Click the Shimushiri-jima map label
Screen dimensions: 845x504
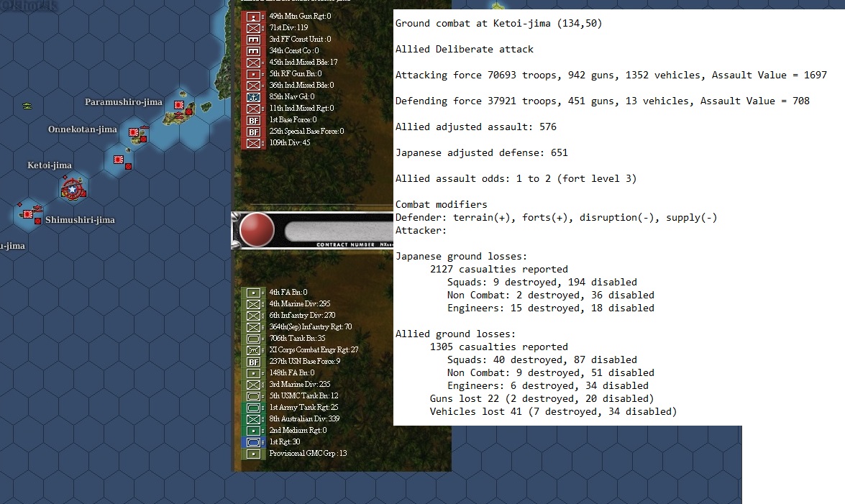(80, 220)
